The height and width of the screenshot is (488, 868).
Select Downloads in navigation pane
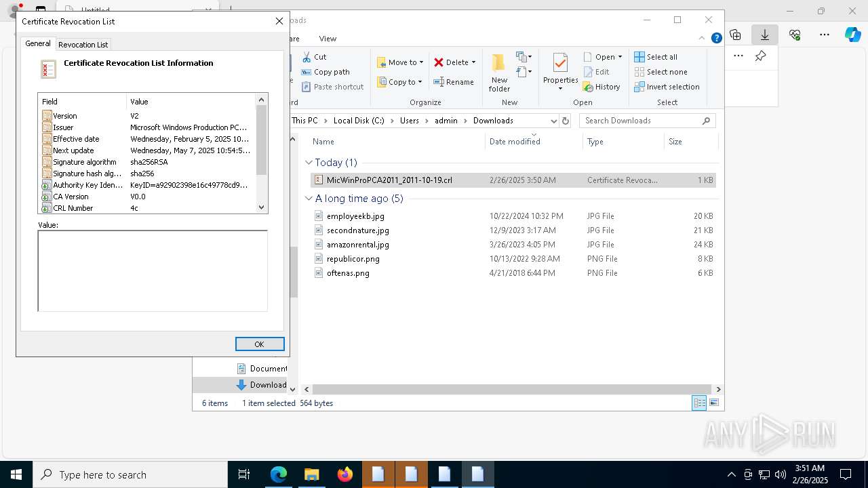click(261, 385)
